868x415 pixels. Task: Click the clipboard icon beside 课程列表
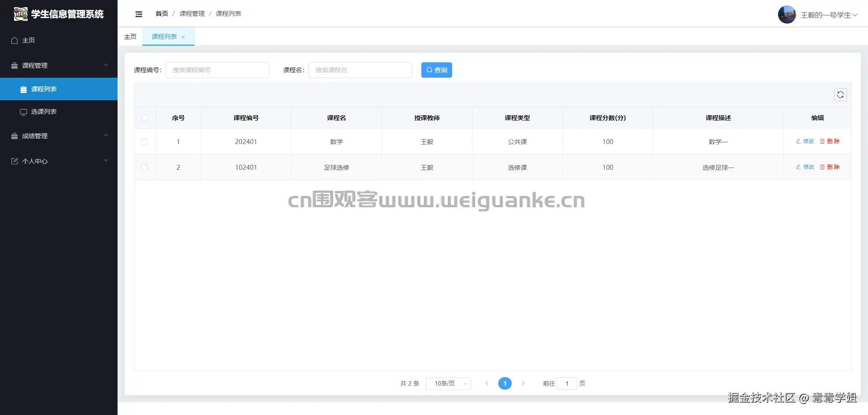(x=24, y=89)
